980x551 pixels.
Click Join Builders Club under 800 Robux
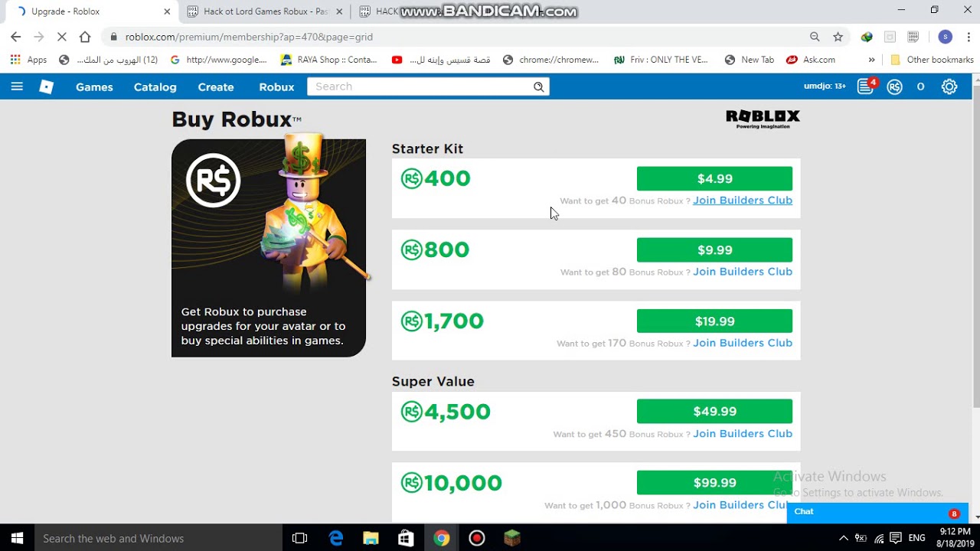[743, 272]
